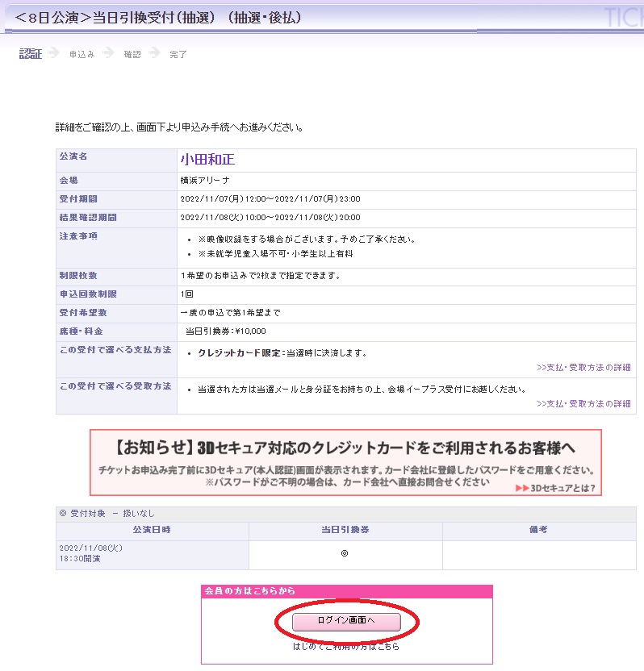Click the 公演日時 column header
This screenshot has width=644, height=671.
click(x=152, y=530)
